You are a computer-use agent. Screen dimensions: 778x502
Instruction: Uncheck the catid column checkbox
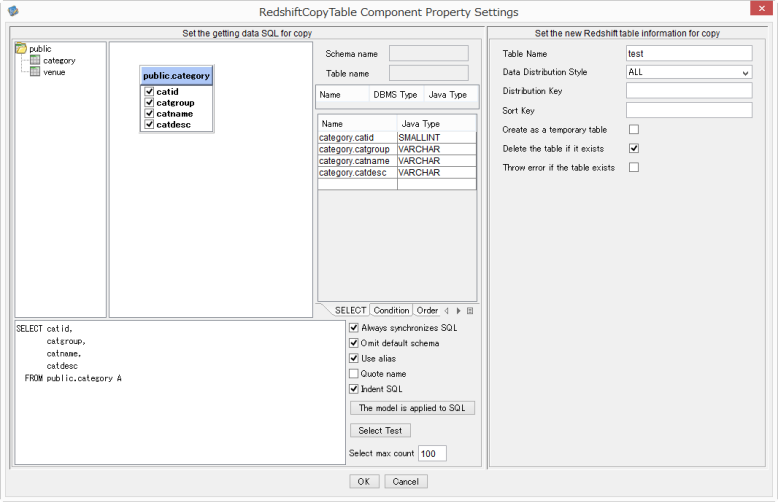coord(149,91)
